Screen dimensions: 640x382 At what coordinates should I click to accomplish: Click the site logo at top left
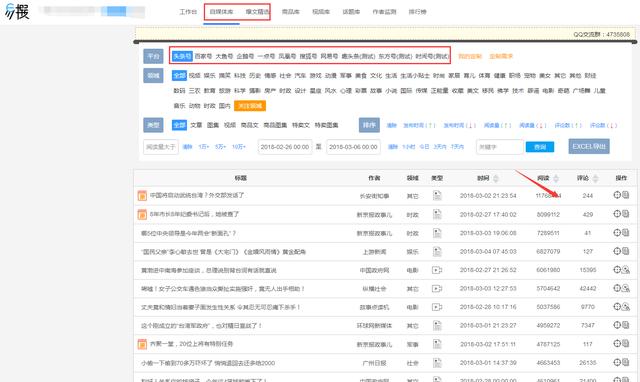17,11
